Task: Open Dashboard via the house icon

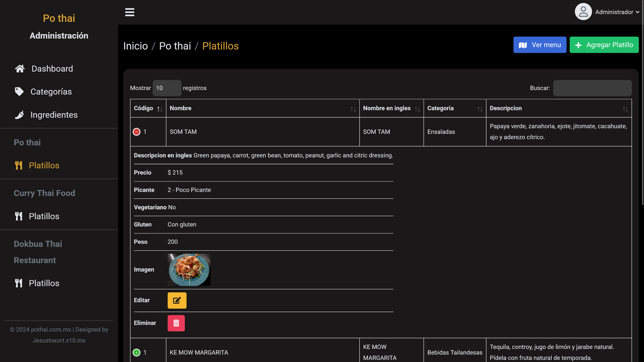Action: (x=20, y=69)
